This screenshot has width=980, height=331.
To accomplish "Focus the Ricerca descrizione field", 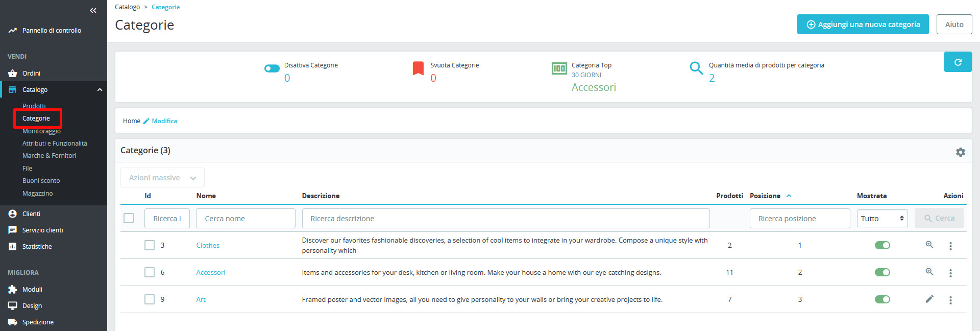I will pos(506,218).
